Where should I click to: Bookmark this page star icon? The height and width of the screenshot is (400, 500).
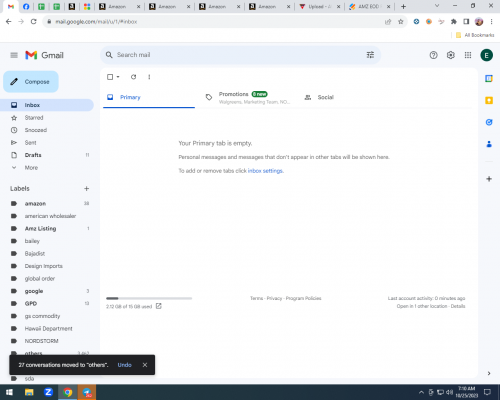coord(401,22)
